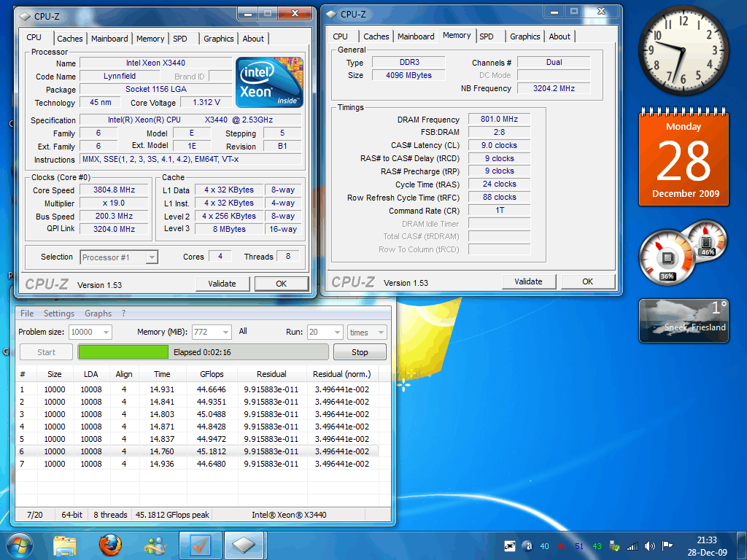The image size is (747, 560).
Task: Open the Problem size dropdown
Action: 90,332
